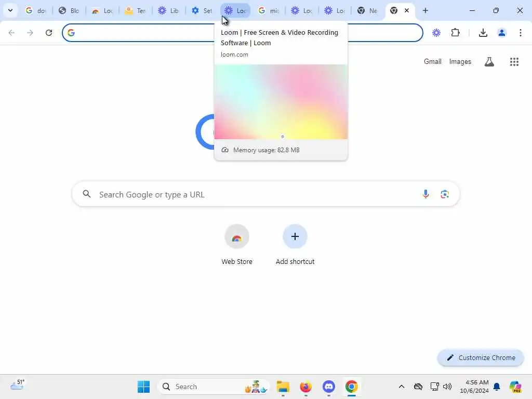Click Search Google or type a URL box

[265, 194]
